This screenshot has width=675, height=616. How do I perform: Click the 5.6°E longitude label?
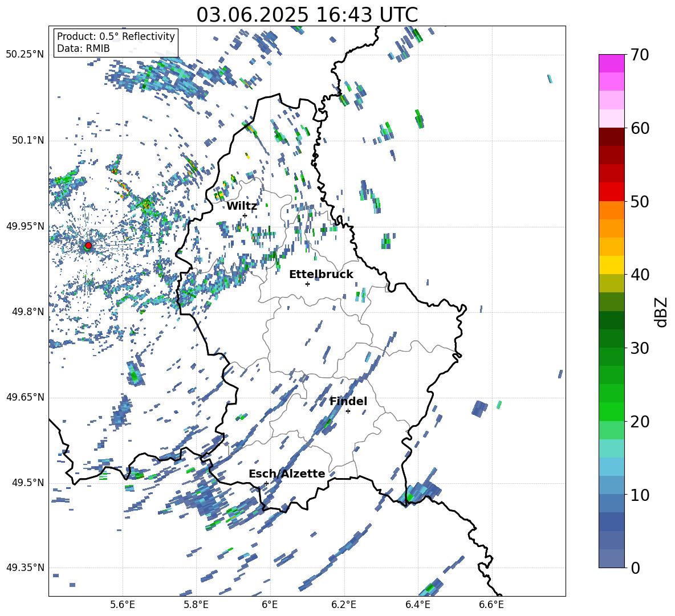click(123, 605)
